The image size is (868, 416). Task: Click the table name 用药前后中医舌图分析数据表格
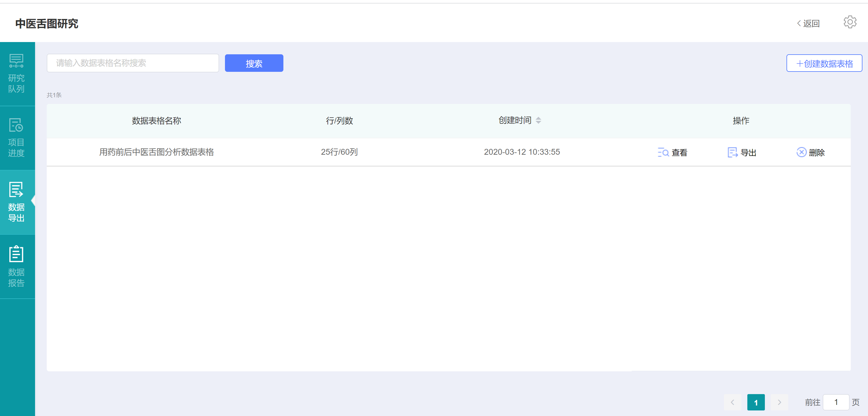156,152
